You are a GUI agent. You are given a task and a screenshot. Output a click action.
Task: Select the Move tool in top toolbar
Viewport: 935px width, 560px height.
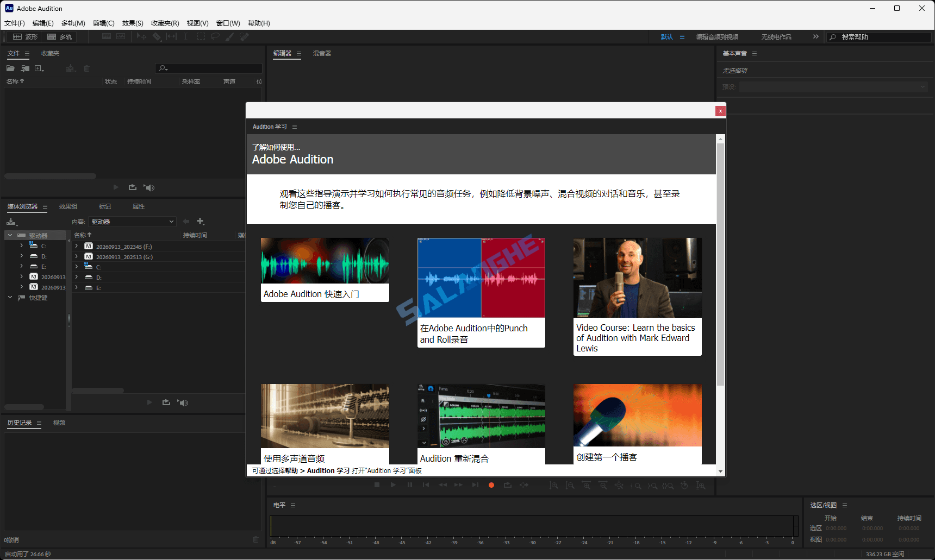[141, 36]
